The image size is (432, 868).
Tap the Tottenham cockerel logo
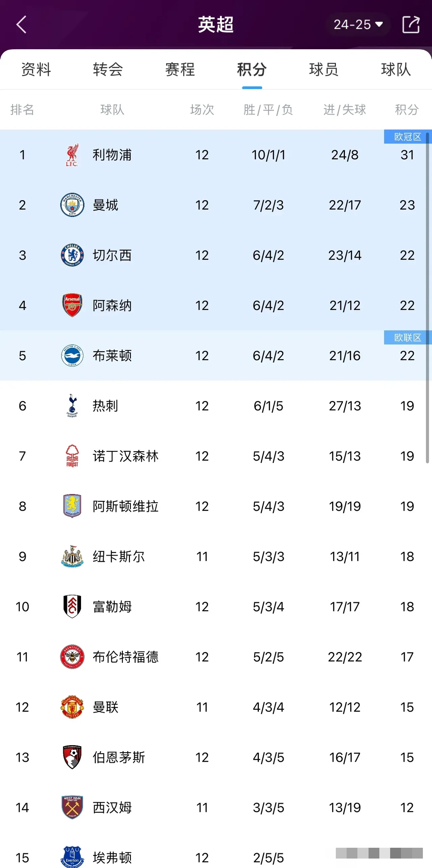coord(72,406)
